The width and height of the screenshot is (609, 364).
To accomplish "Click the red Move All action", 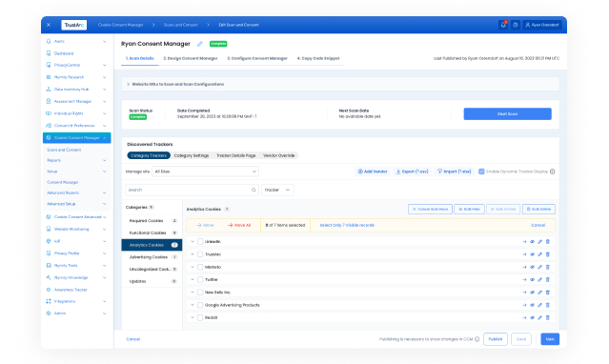I will pos(239,225).
